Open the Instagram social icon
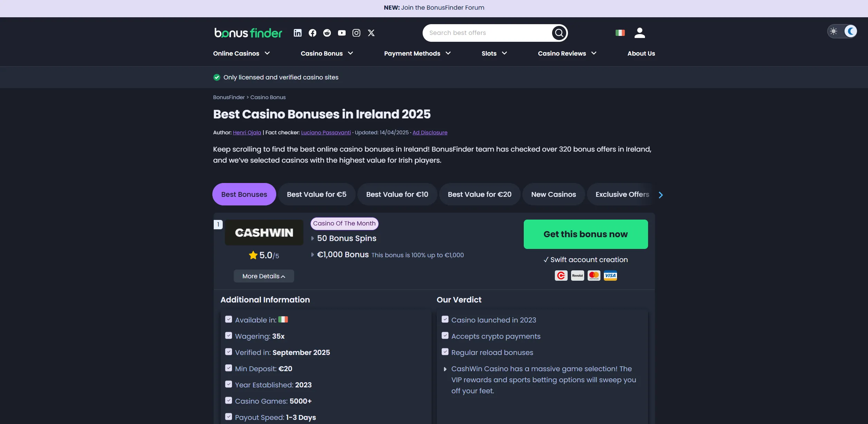868x424 pixels. pyautogui.click(x=356, y=33)
